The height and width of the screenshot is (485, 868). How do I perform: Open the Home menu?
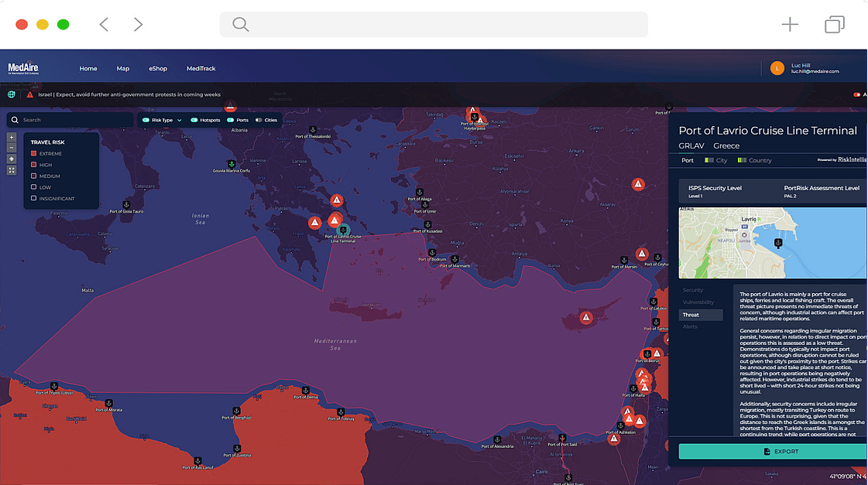click(x=88, y=69)
